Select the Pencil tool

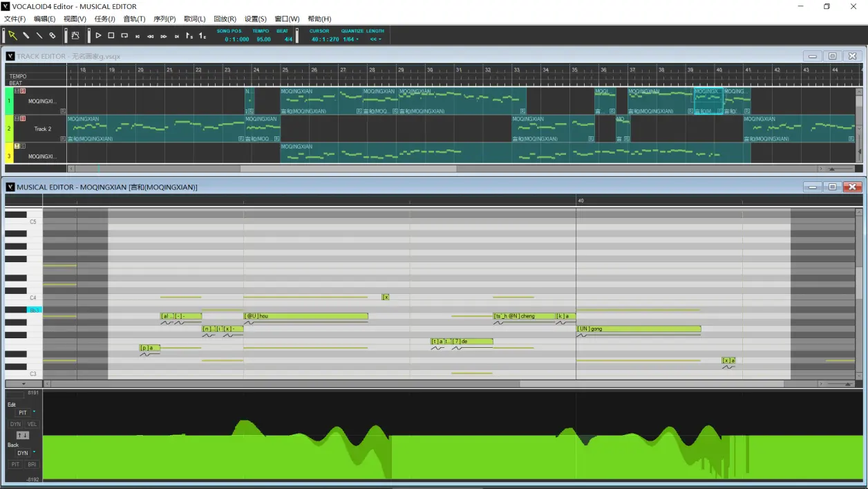[x=26, y=35]
